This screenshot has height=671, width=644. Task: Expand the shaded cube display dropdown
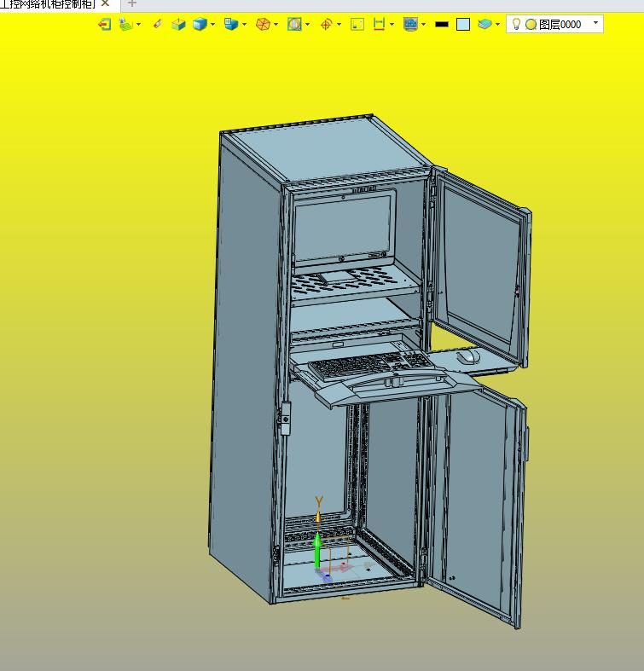click(x=212, y=25)
